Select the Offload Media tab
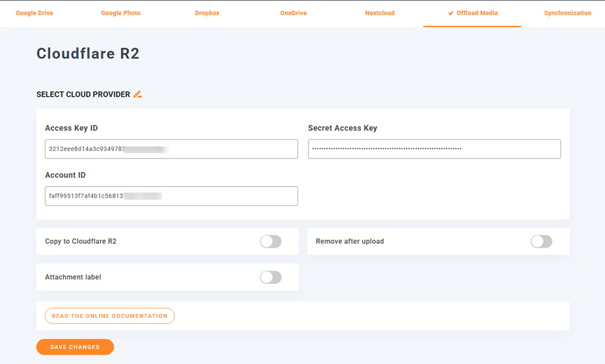Image resolution: width=605 pixels, height=364 pixels. (473, 13)
